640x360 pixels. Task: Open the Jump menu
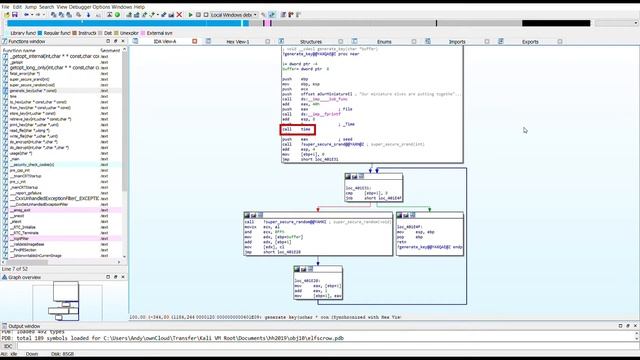click(31, 7)
